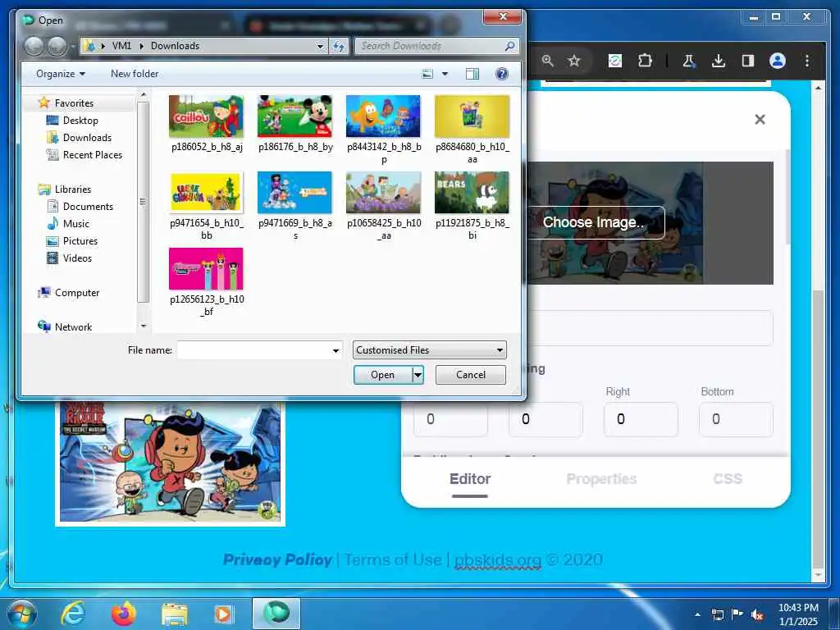Click the Open button
The image size is (840, 630).
pyautogui.click(x=383, y=375)
